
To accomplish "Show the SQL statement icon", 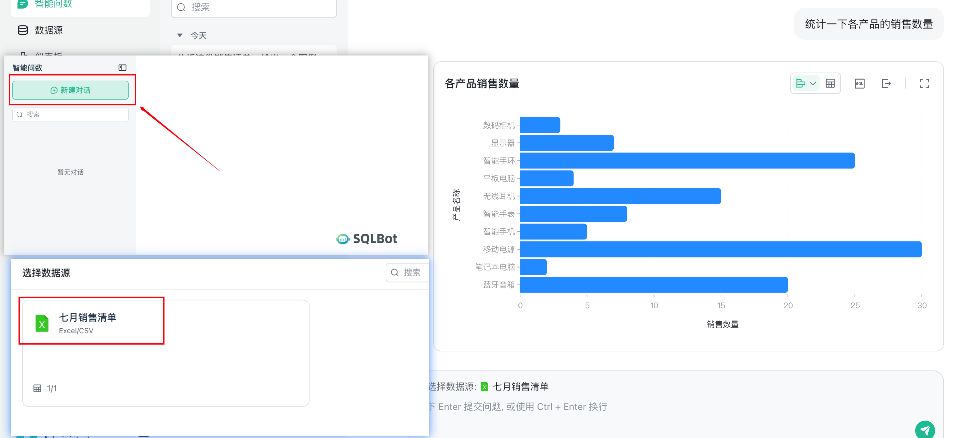I will pos(859,83).
